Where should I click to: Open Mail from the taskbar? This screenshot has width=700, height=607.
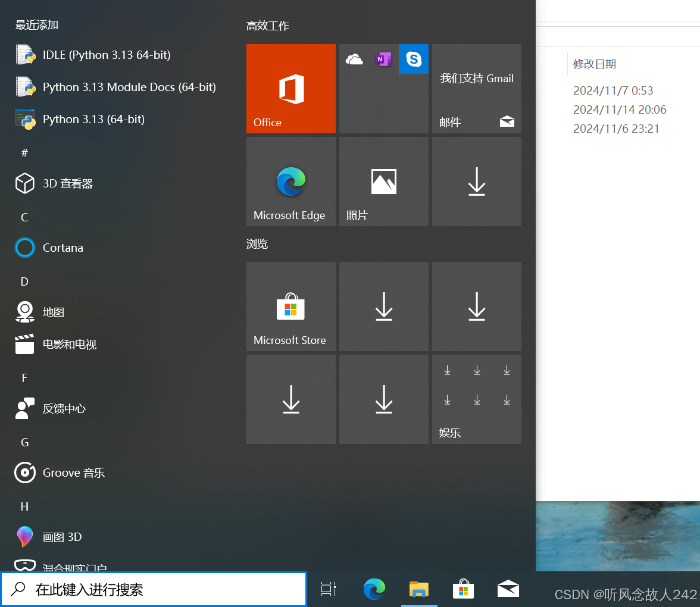click(x=508, y=589)
